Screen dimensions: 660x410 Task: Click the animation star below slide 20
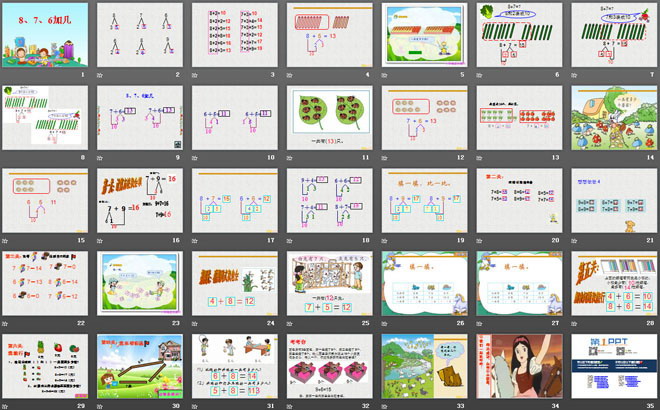(479, 240)
